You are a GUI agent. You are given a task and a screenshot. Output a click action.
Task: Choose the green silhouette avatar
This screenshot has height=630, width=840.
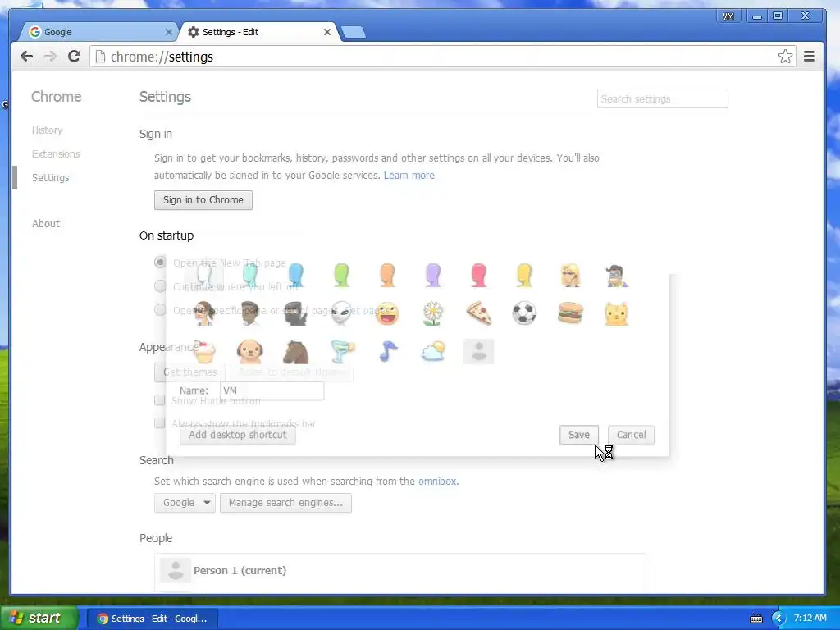[341, 276]
